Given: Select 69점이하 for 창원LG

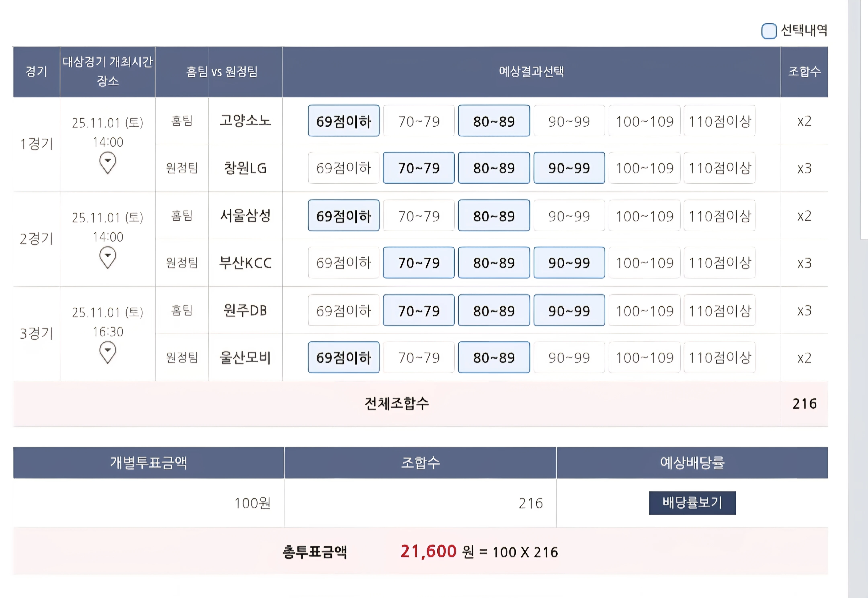Looking at the screenshot, I should pyautogui.click(x=343, y=168).
